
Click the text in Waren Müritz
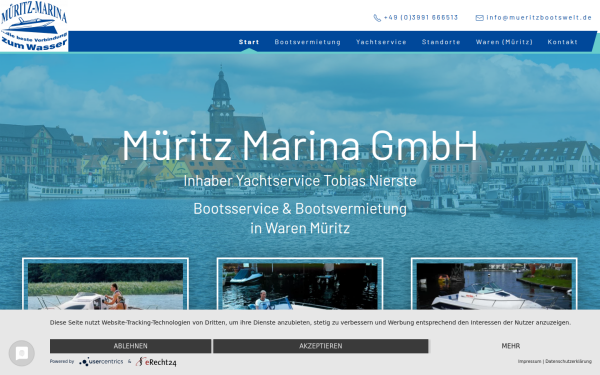click(300, 228)
